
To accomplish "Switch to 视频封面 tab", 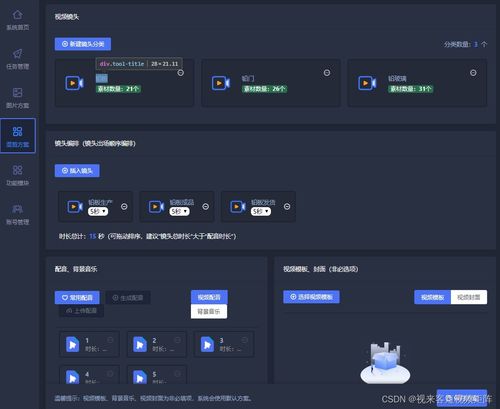I will [469, 297].
